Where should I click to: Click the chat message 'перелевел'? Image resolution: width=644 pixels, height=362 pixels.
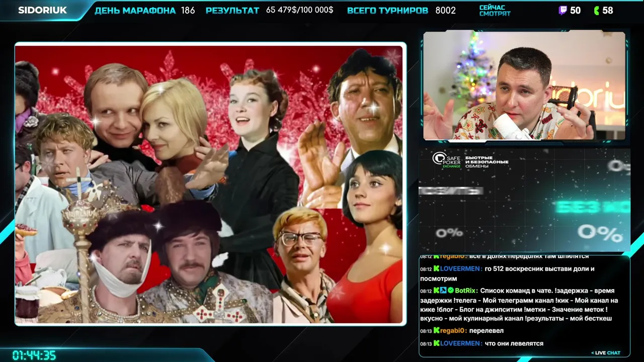486,330
